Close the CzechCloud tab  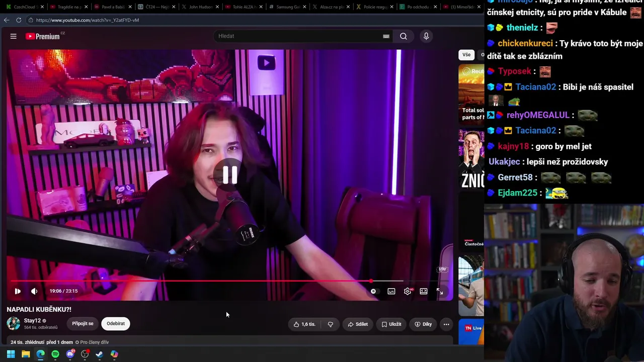(x=42, y=7)
